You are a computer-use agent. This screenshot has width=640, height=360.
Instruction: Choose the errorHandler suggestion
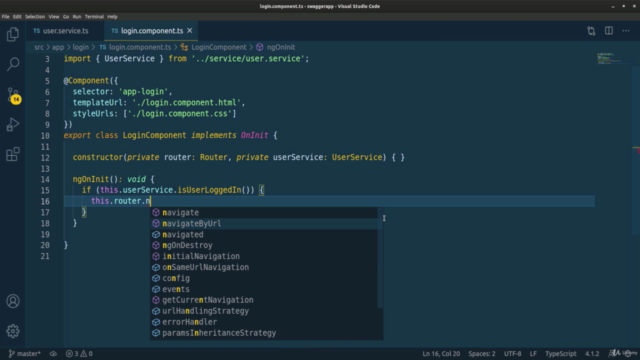click(264, 322)
